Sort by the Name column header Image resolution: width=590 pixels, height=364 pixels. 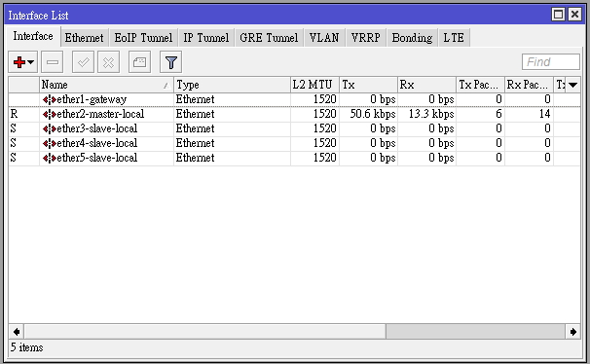click(106, 85)
